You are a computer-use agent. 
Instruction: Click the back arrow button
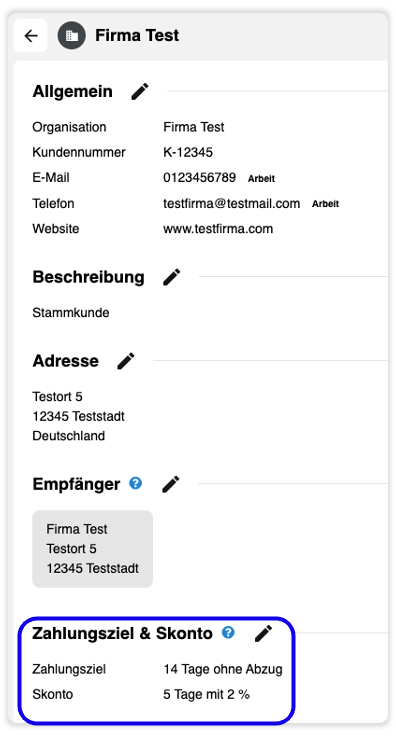pos(31,36)
